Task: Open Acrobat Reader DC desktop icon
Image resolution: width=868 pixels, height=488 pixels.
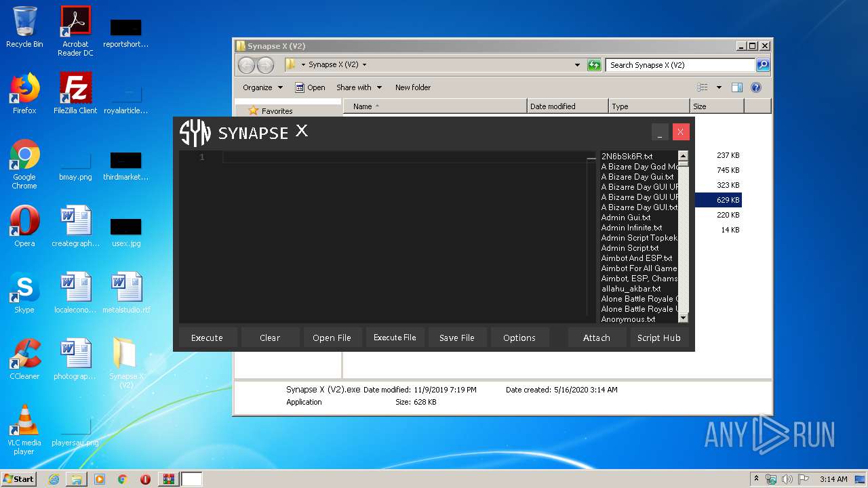Action: click(x=75, y=31)
